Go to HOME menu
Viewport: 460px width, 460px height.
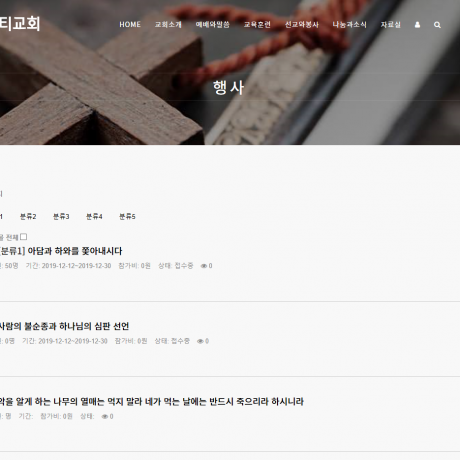coord(130,25)
